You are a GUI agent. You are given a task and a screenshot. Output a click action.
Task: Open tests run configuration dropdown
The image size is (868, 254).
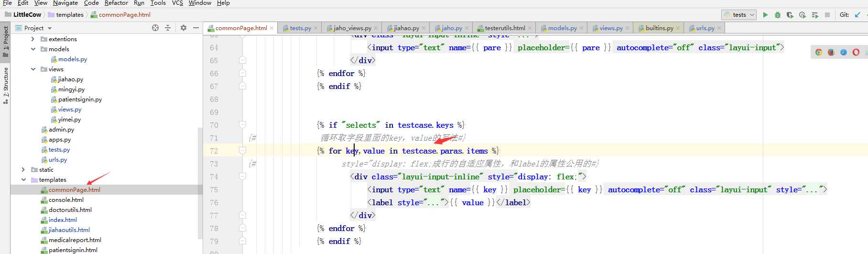coord(739,15)
